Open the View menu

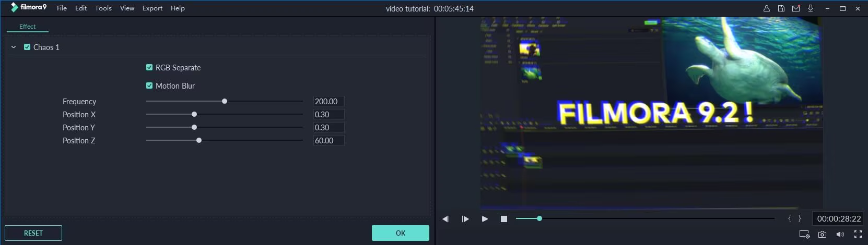point(127,8)
